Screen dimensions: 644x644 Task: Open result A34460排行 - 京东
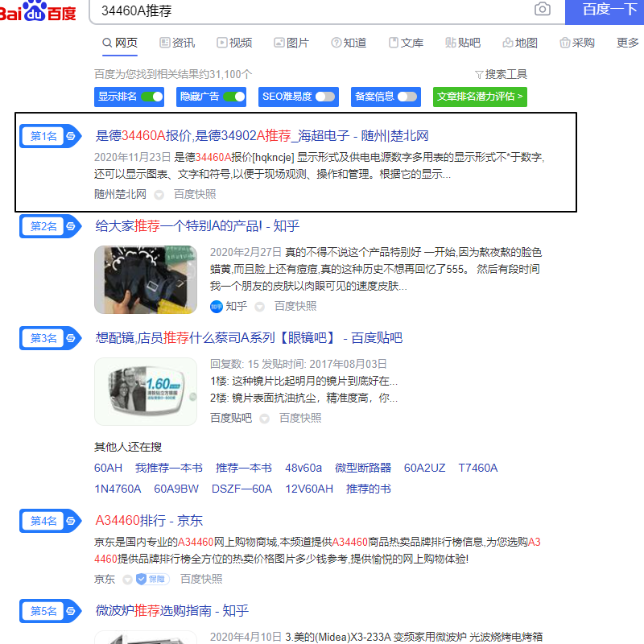coord(149,521)
